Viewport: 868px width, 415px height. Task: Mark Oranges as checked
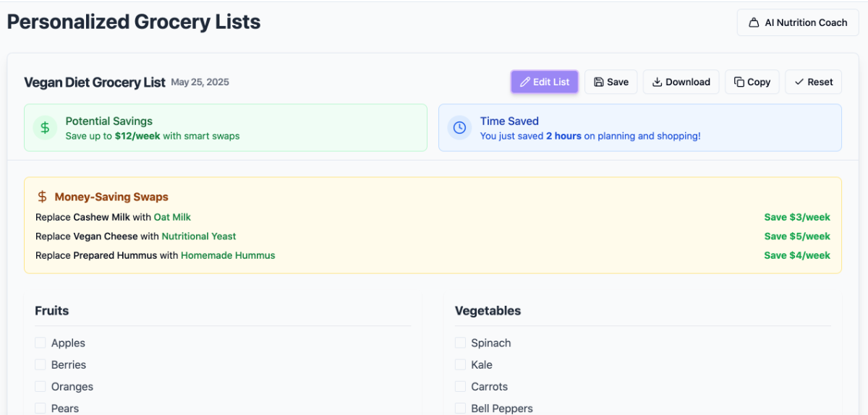point(41,386)
